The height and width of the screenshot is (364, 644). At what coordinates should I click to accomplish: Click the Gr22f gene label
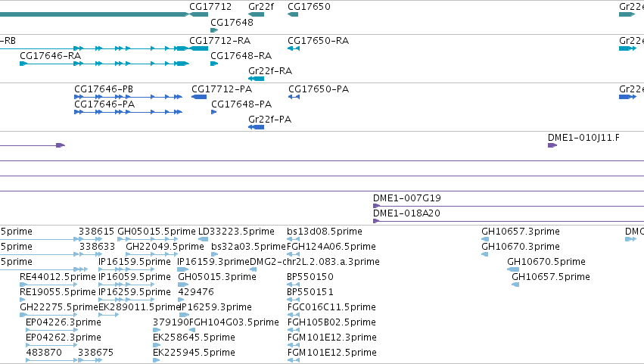[261, 7]
